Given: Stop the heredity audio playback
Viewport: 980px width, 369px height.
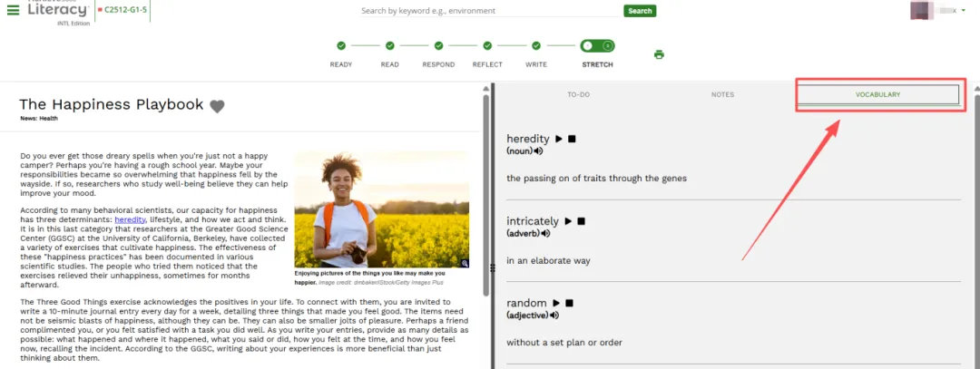Looking at the screenshot, I should (572, 139).
